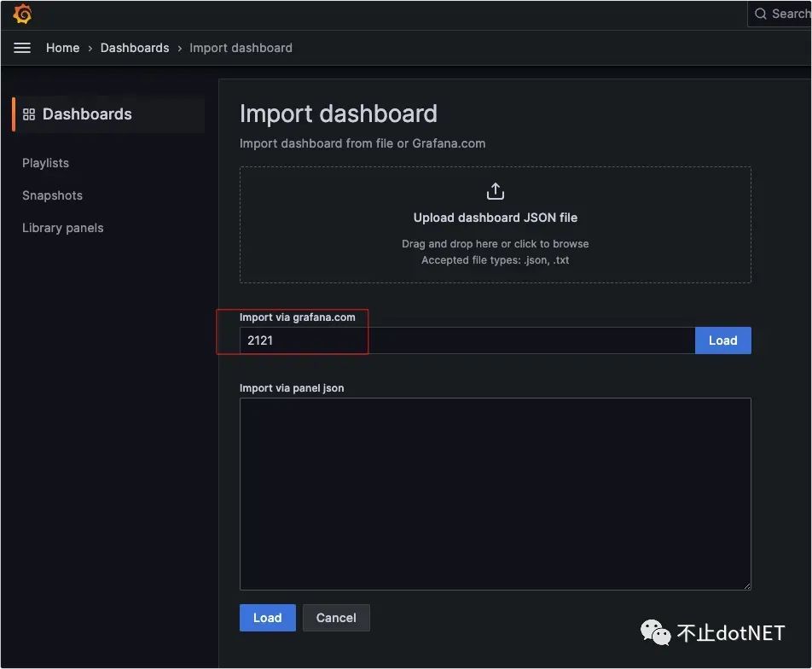The image size is (812, 669).
Task: Open Dashboards from the breadcrumb
Action: click(x=135, y=48)
